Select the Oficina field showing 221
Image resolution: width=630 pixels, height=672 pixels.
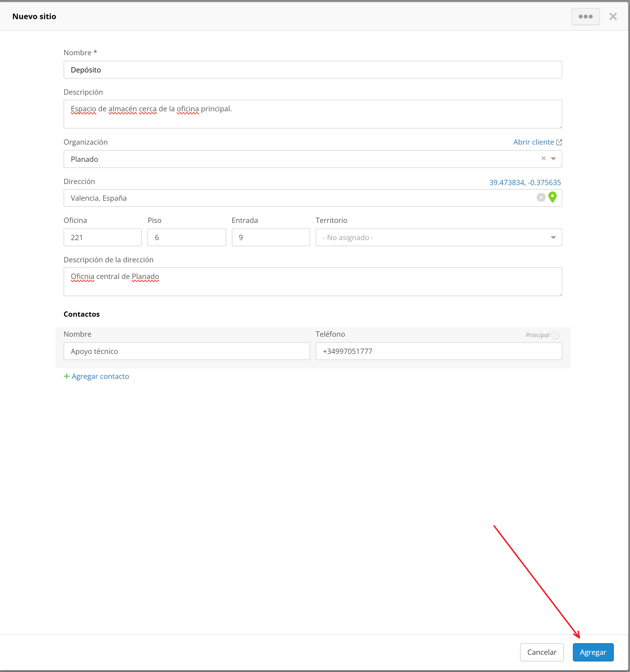pyautogui.click(x=102, y=237)
